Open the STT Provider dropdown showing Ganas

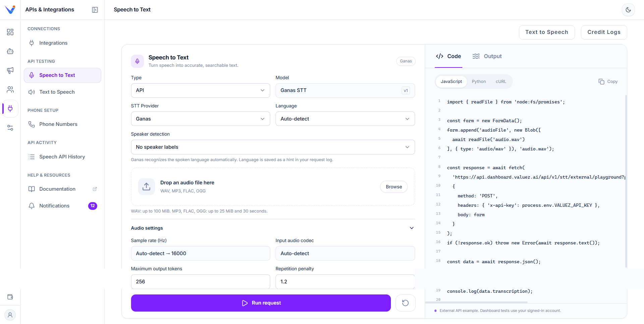(x=200, y=119)
